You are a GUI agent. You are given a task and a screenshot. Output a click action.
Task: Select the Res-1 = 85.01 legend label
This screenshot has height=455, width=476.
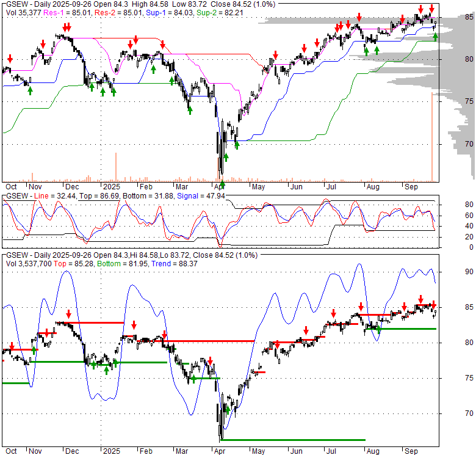[68, 13]
